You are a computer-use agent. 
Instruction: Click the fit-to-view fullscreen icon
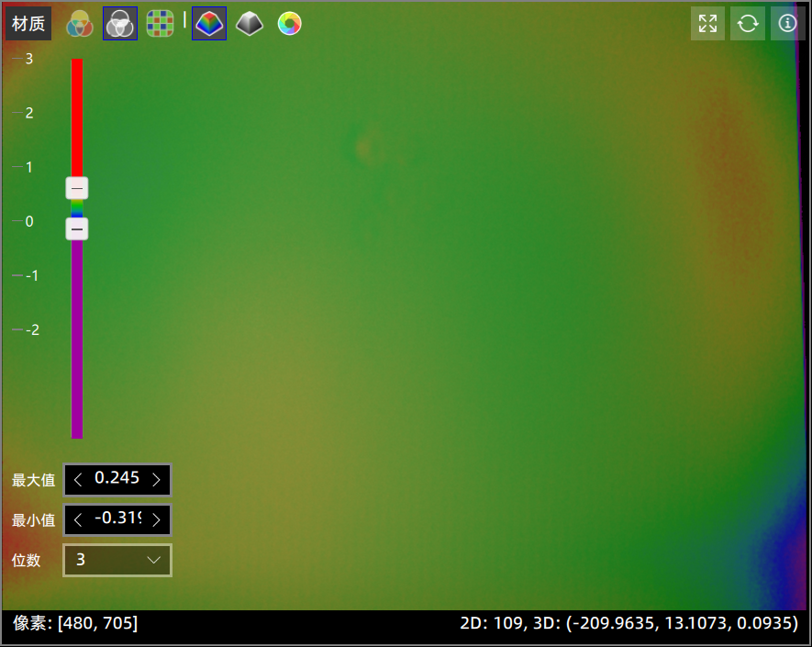click(x=707, y=24)
